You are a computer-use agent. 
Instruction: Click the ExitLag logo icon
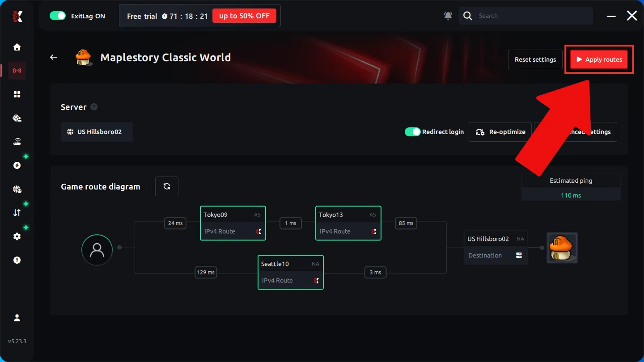pyautogui.click(x=17, y=16)
